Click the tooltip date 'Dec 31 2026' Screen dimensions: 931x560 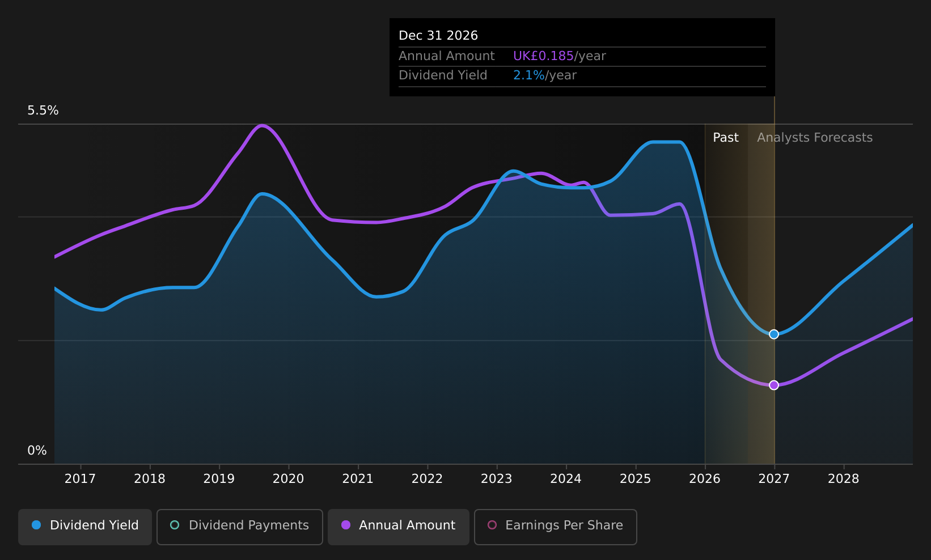pyautogui.click(x=438, y=36)
